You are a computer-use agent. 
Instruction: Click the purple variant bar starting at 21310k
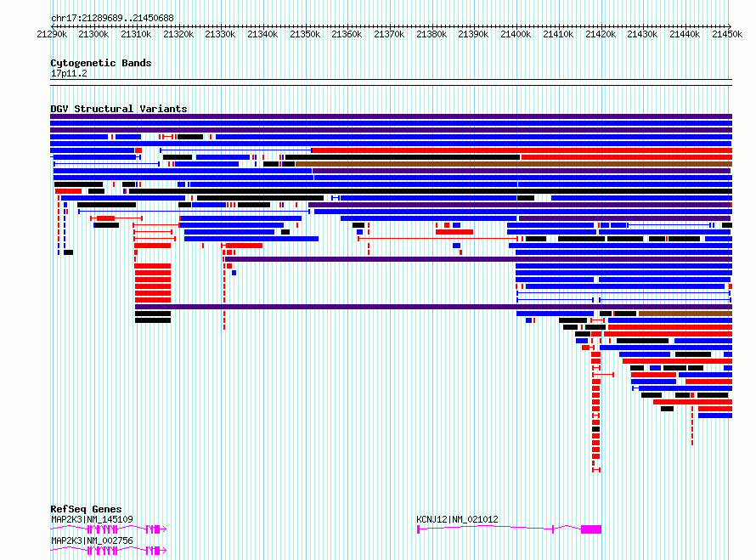pos(433,307)
